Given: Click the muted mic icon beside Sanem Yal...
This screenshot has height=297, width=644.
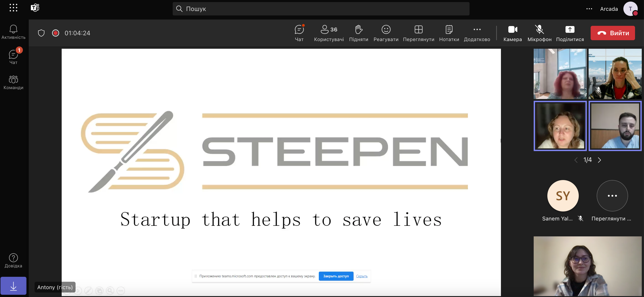Looking at the screenshot, I should tap(581, 218).
